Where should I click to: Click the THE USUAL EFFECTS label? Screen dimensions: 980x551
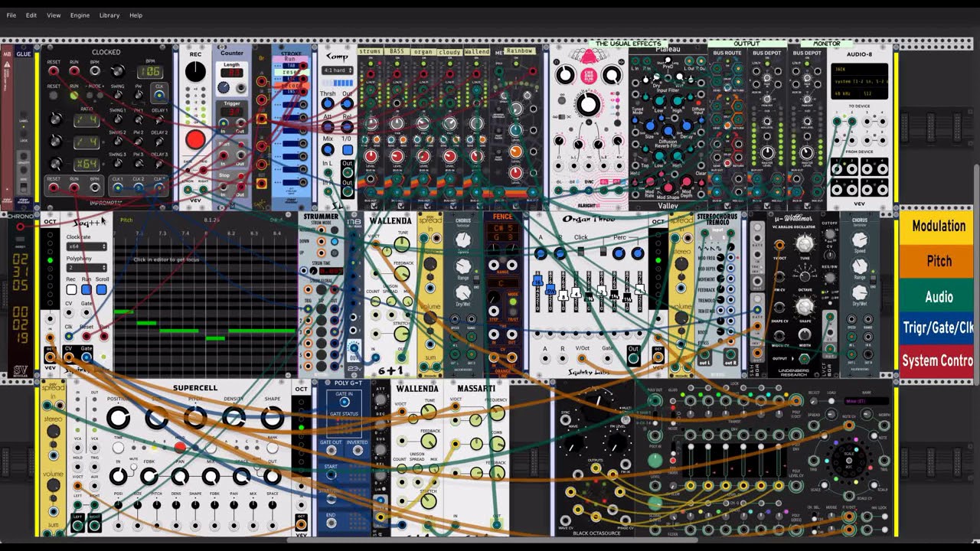627,44
